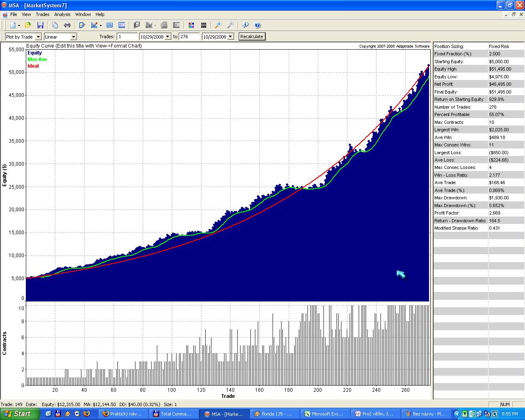Open the end date picker dropdown
The width and height of the screenshot is (525, 420).
[231, 37]
